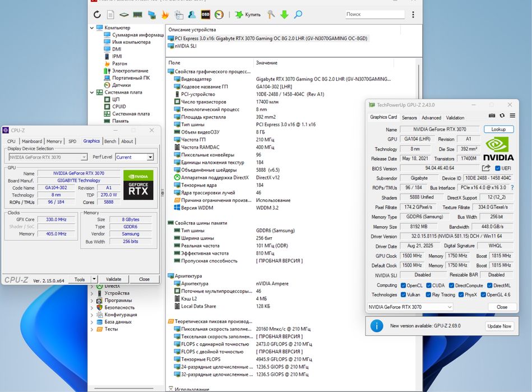Open the Perf Level dropdown in CPU-Z

click(150, 157)
